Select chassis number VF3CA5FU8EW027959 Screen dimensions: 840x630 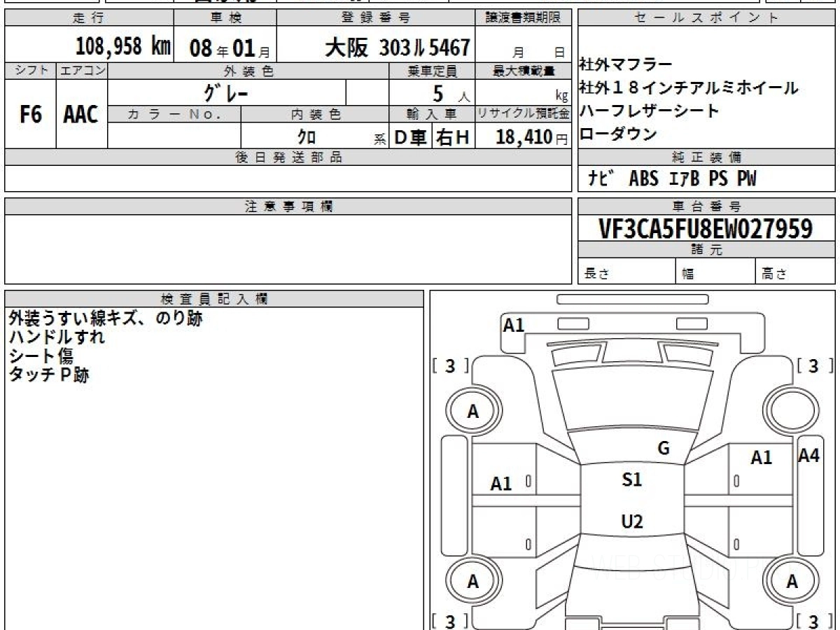tap(706, 228)
